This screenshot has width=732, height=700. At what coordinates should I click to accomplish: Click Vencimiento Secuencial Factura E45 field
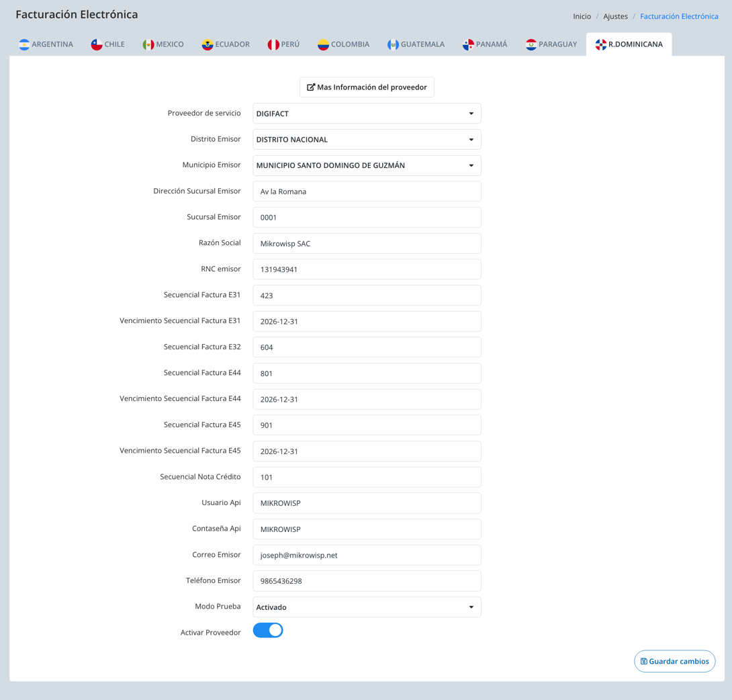(367, 451)
